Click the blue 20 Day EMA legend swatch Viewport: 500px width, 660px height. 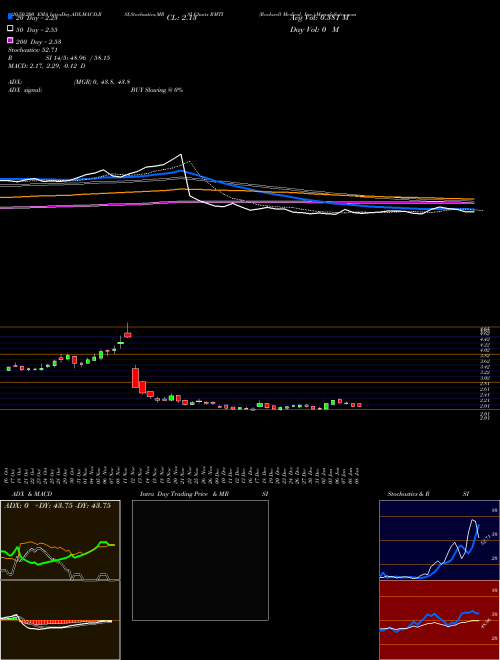[x=10, y=16]
